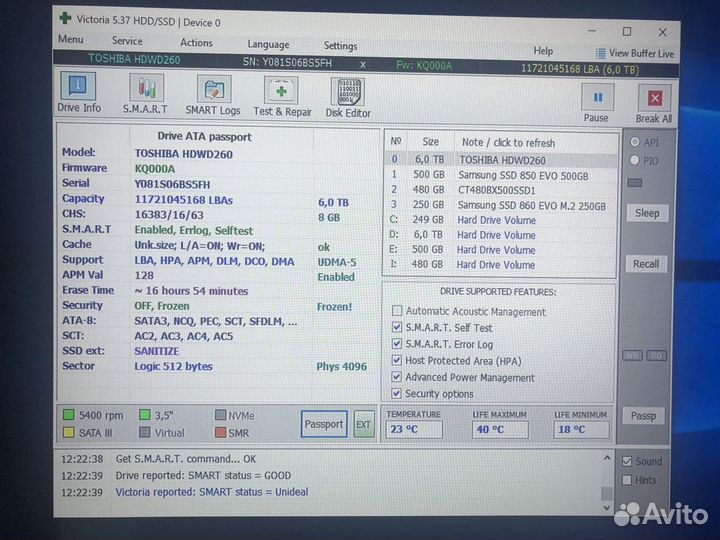Screen dimensions: 720x540
Task: Open the Service menu
Action: point(127,41)
